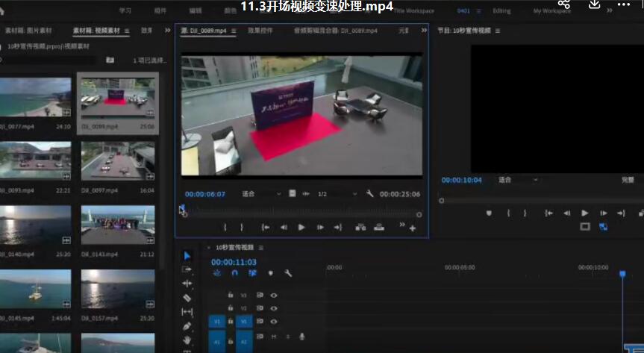Toggle V3 track eye visibility
Image resolution: width=644 pixels, height=353 pixels.
coord(274,296)
